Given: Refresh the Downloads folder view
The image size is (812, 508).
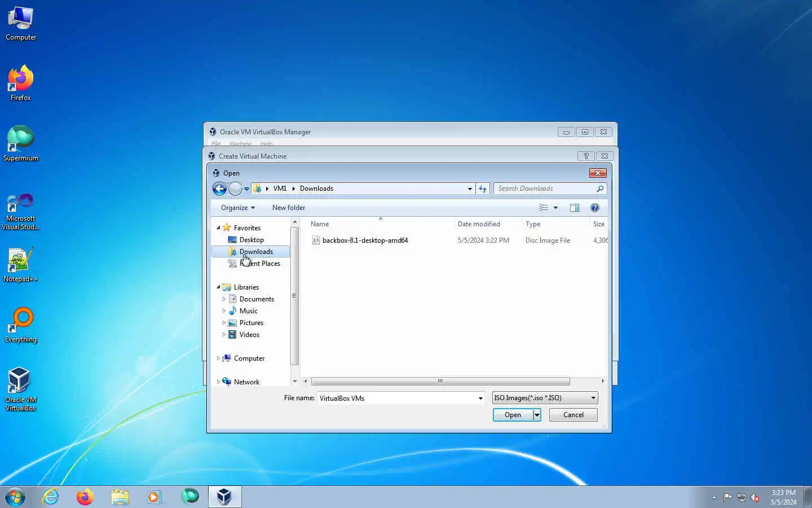Looking at the screenshot, I should click(483, 189).
